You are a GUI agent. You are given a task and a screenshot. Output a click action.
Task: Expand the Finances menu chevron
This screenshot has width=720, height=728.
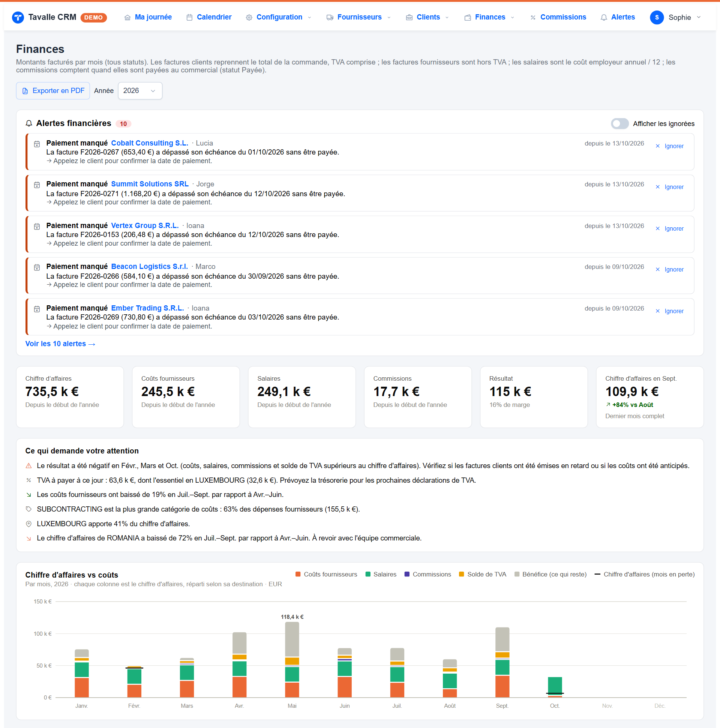pyautogui.click(x=512, y=18)
